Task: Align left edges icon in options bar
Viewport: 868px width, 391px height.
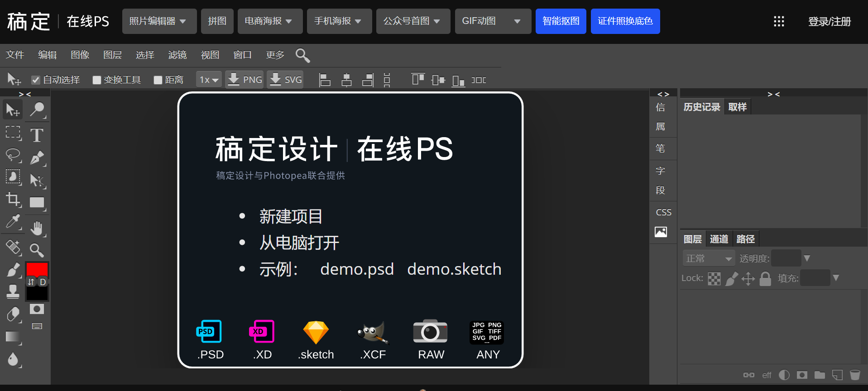Action: (x=325, y=80)
